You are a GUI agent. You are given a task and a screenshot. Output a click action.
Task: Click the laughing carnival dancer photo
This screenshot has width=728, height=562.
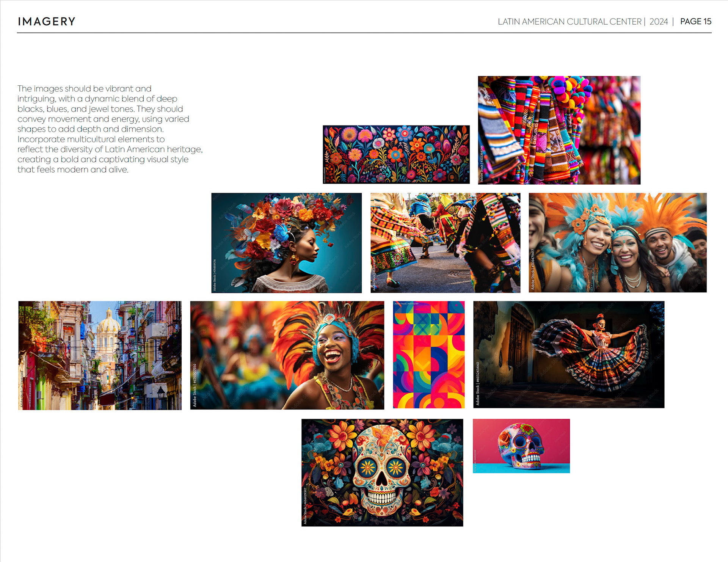point(287,355)
